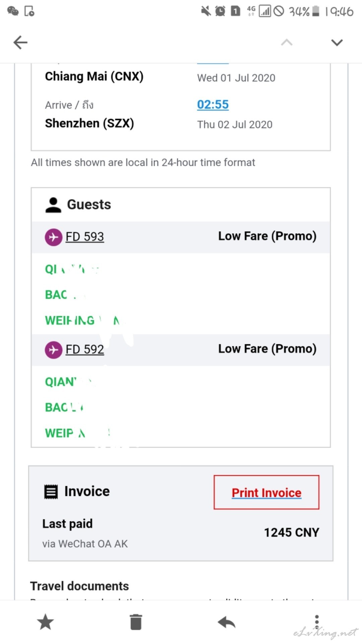Tap the 02:55 arrival time link
This screenshot has height=644, width=362.
(213, 105)
